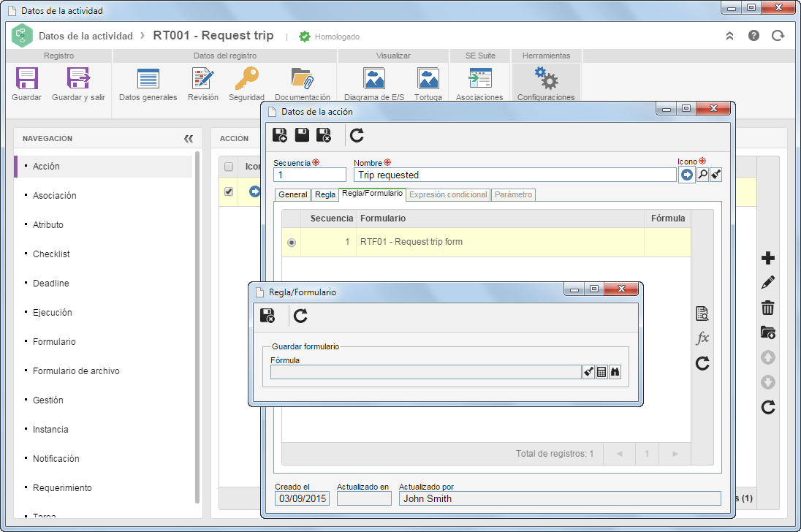Click the blue arrow Icono preview
This screenshot has width=801, height=532.
pyautogui.click(x=686, y=175)
